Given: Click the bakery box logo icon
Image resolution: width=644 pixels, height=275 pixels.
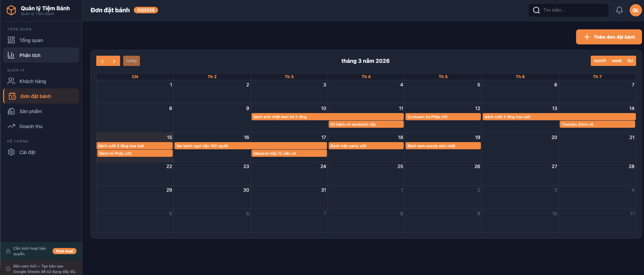Looking at the screenshot, I should point(11,10).
